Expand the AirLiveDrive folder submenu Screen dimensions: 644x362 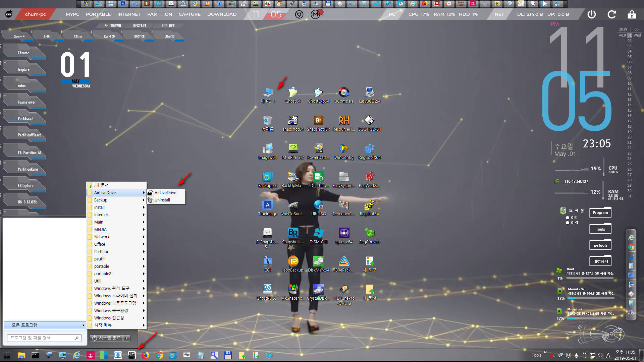[x=116, y=192]
